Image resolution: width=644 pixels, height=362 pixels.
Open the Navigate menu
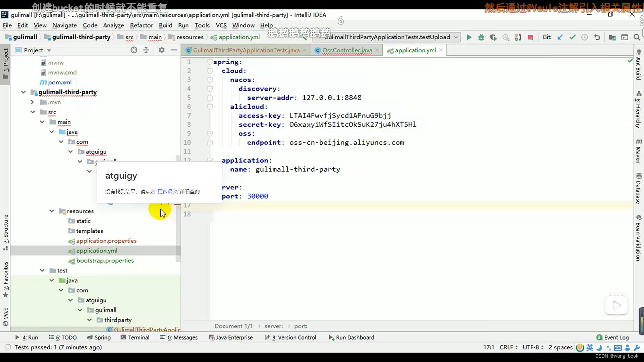click(x=64, y=25)
